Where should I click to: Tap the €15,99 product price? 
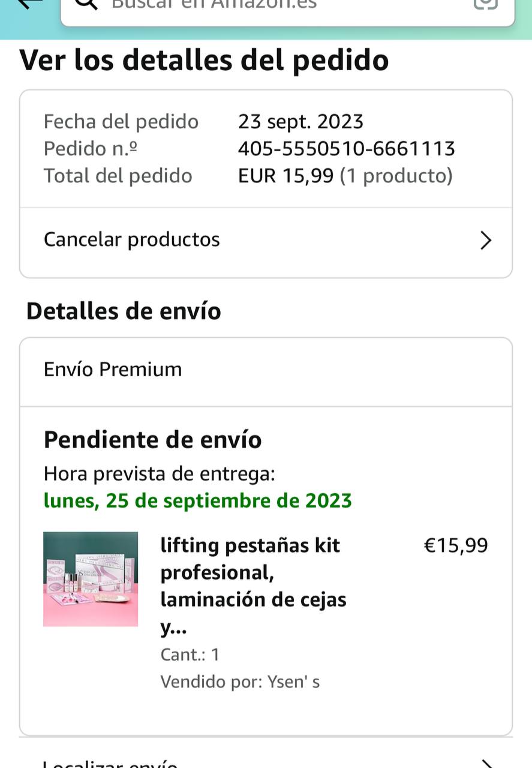(x=456, y=545)
